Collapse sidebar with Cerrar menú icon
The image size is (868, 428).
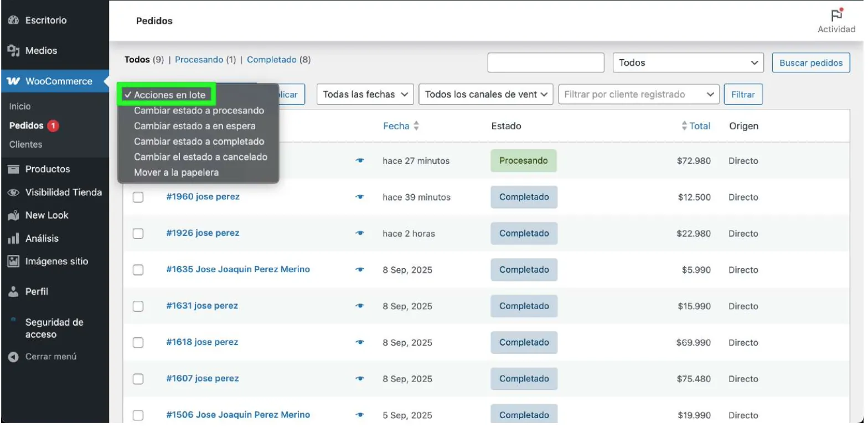13,357
